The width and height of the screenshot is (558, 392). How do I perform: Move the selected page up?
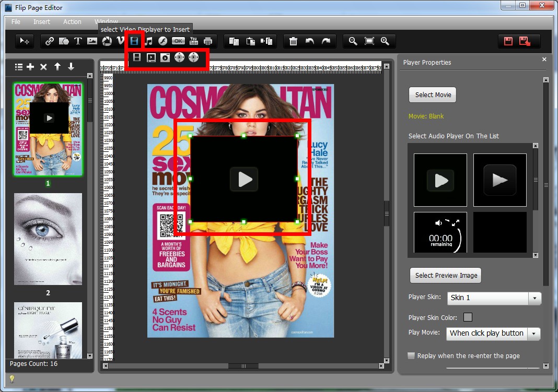coord(57,66)
